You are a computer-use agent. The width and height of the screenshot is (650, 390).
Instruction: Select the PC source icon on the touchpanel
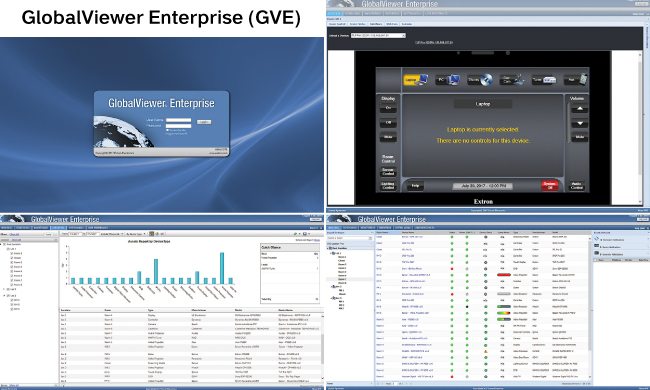pos(448,80)
